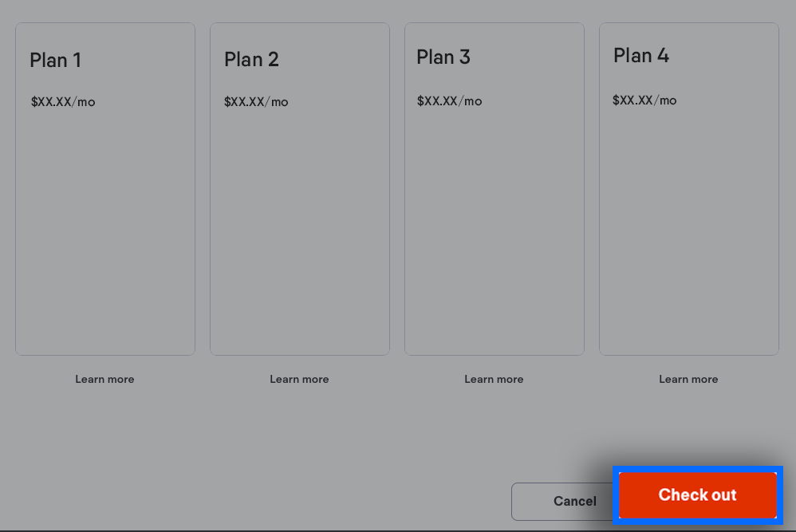796x532 pixels.
Task: Choose the Plan 2 card body
Action: coord(300,231)
